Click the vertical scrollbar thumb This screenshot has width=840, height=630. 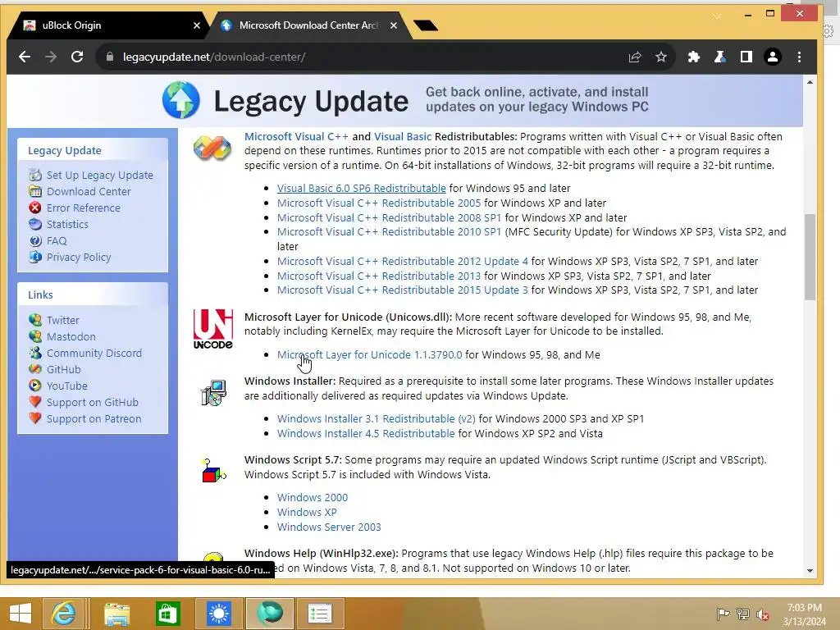810,257
